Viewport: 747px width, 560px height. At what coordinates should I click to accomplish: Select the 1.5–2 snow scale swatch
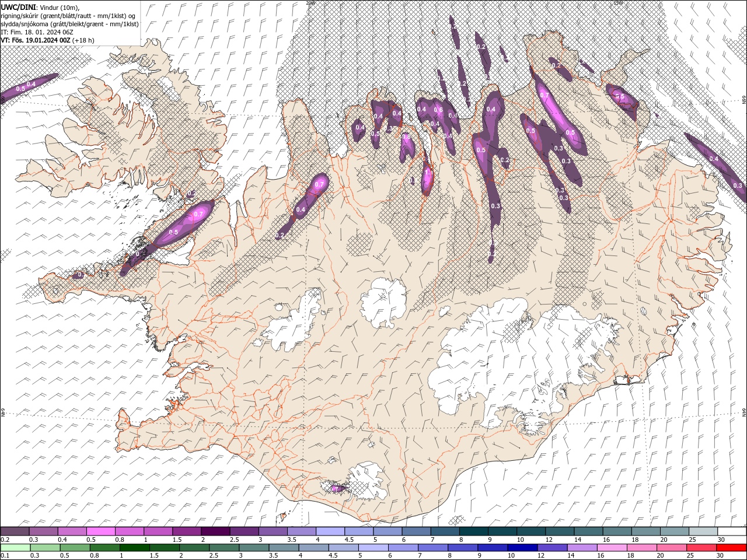(x=187, y=531)
